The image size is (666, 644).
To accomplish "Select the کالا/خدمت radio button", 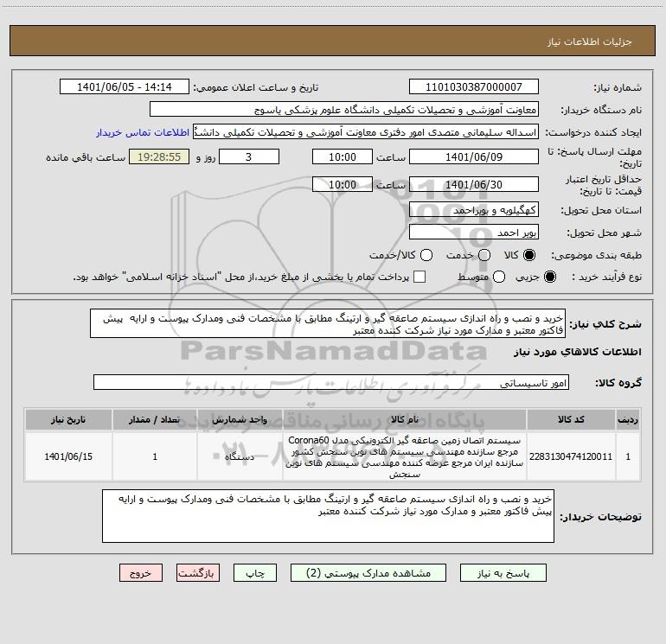I will click(x=426, y=255).
